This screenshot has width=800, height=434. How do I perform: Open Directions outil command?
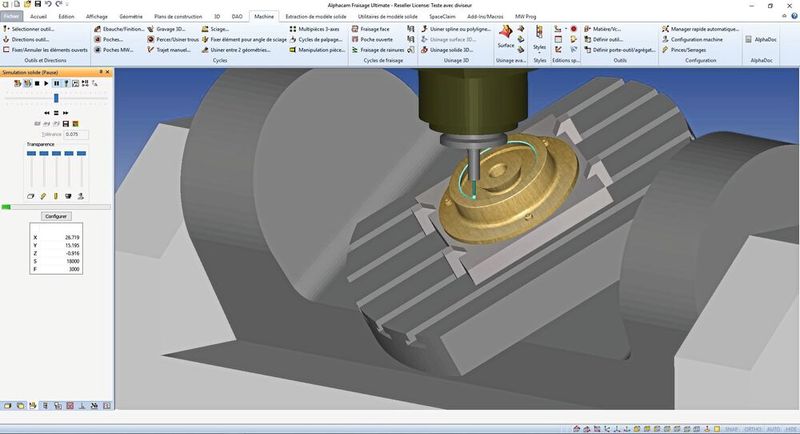tap(26, 39)
